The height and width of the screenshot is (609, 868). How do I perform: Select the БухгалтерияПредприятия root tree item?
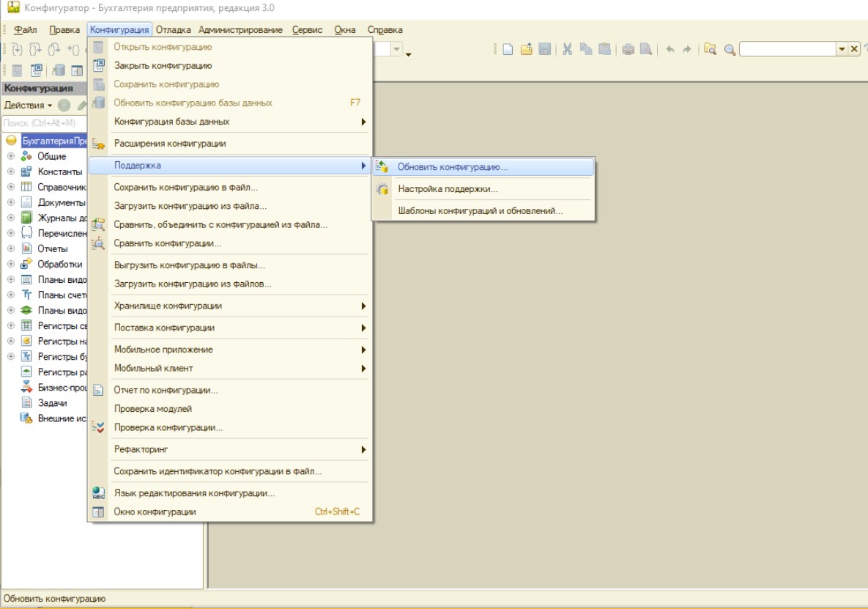tap(54, 141)
